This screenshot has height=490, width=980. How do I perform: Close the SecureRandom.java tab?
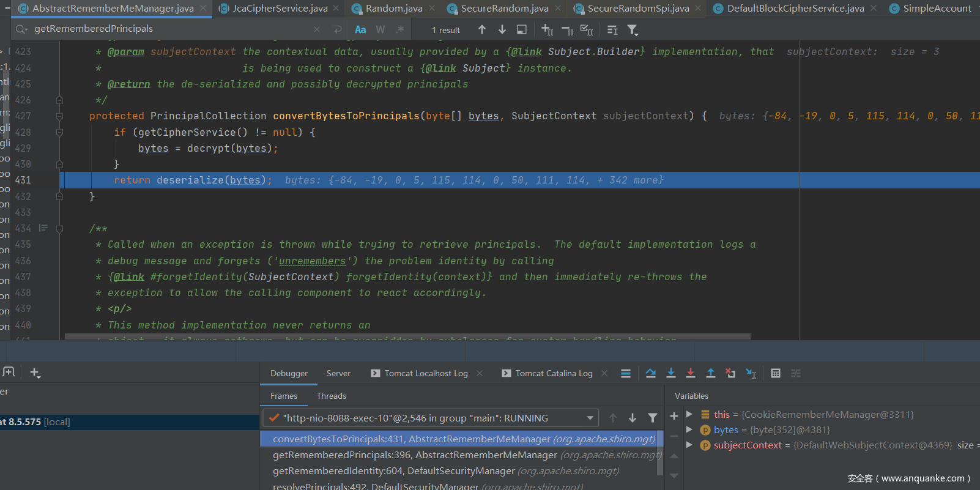pos(558,9)
